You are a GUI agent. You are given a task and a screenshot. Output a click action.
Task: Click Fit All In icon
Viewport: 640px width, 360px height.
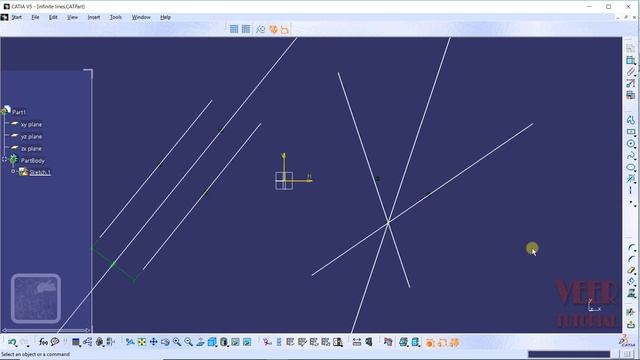pos(142,342)
